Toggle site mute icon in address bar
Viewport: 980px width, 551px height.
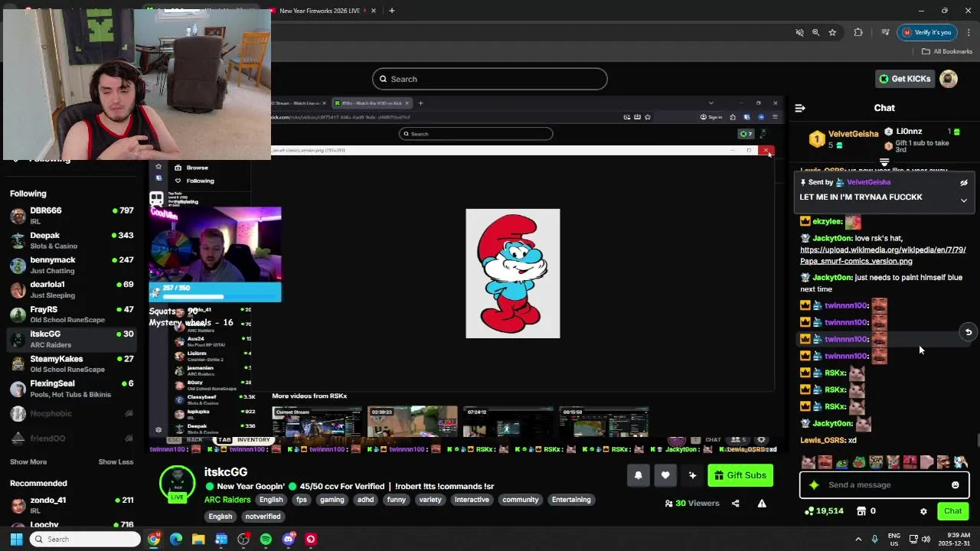tap(799, 32)
